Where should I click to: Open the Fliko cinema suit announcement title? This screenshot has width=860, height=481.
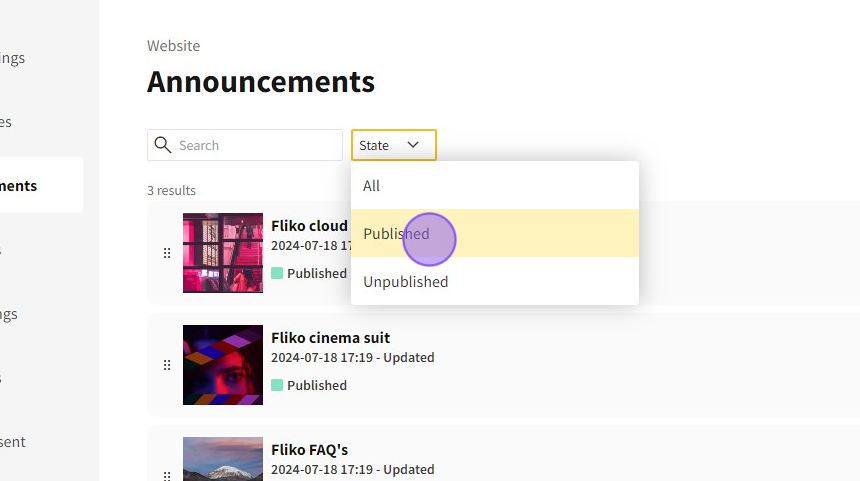(330, 338)
